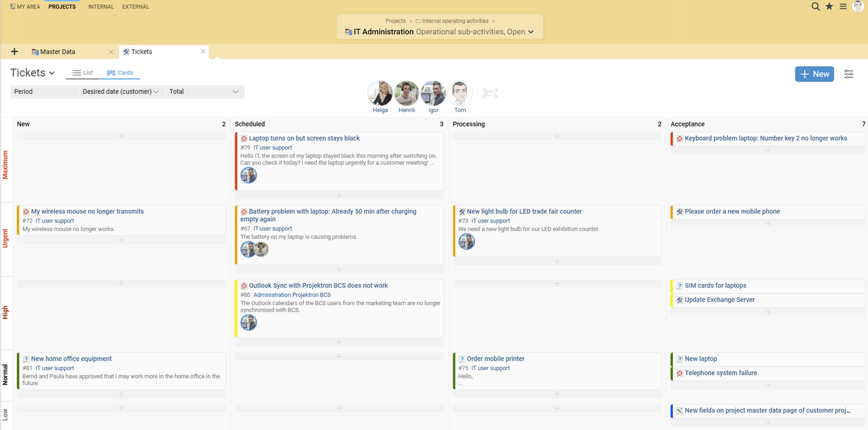This screenshot has height=430, width=868.
Task: Open ticket My wireless mouse no longer transmits
Action: click(87, 211)
